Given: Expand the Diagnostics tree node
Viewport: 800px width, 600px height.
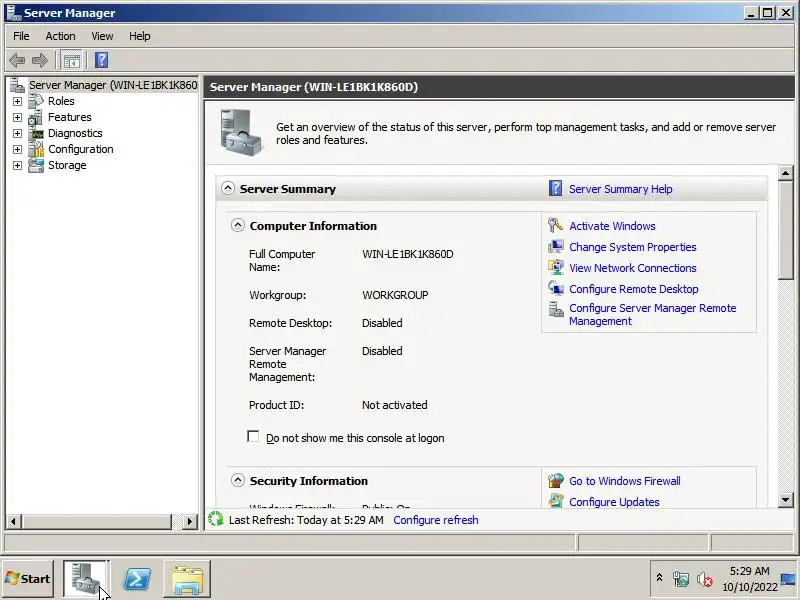Looking at the screenshot, I should coord(17,134).
